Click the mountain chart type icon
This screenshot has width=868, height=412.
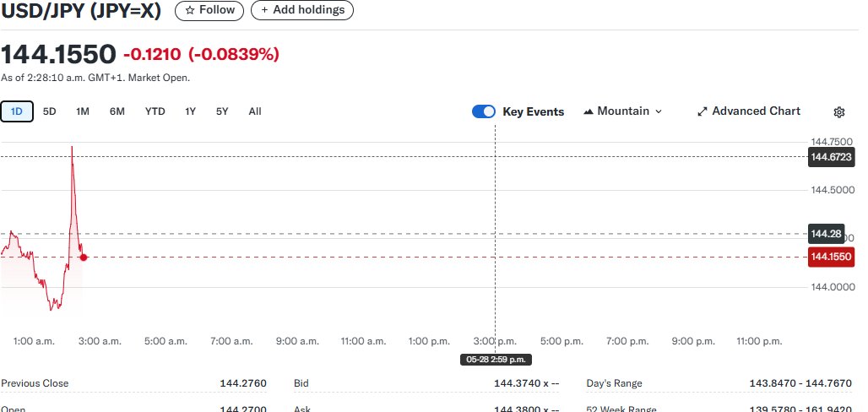click(589, 111)
